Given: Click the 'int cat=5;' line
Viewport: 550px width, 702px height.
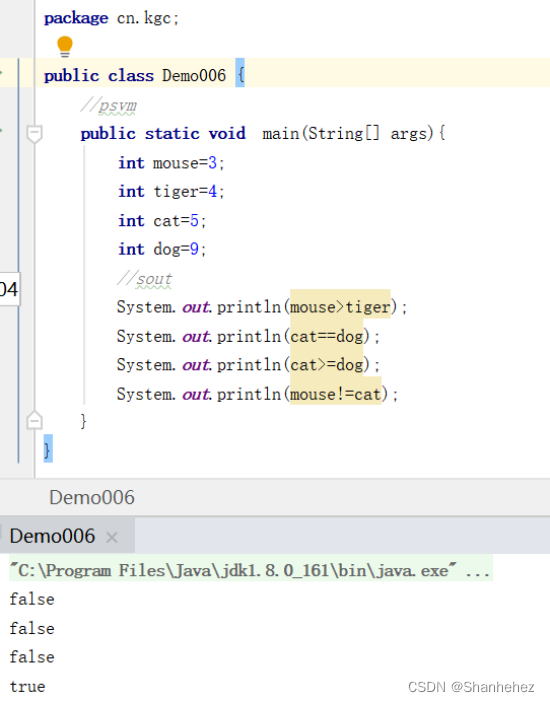Looking at the screenshot, I should [162, 221].
